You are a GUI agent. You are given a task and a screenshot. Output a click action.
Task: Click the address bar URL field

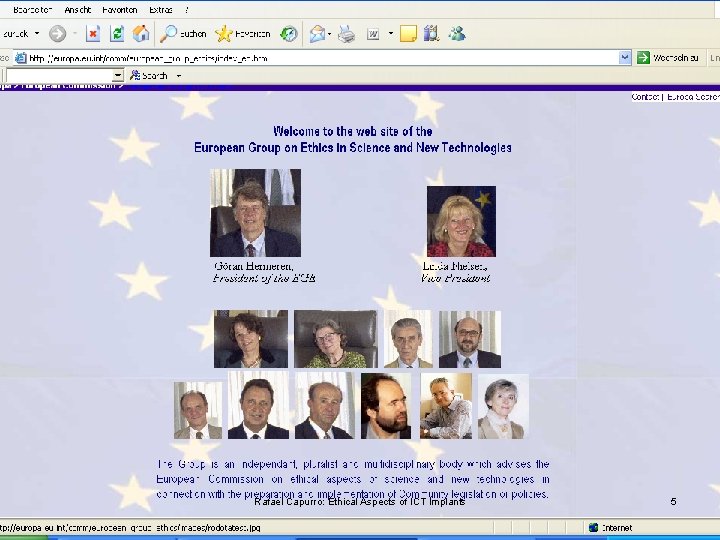pyautogui.click(x=323, y=58)
